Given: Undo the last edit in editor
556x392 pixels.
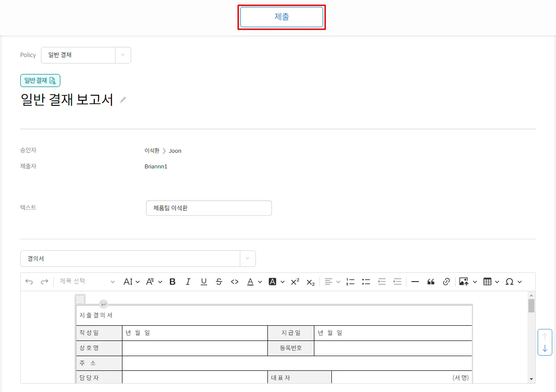Looking at the screenshot, I should click(29, 282).
